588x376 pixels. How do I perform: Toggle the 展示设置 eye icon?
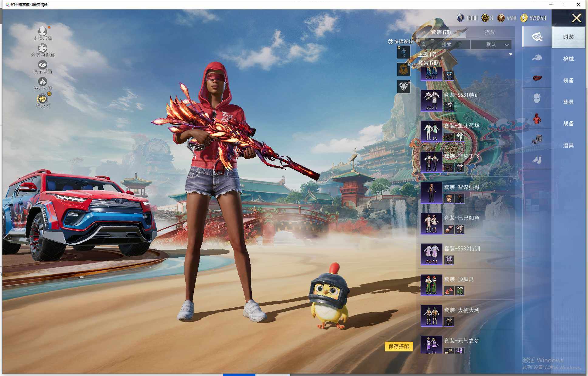click(43, 65)
